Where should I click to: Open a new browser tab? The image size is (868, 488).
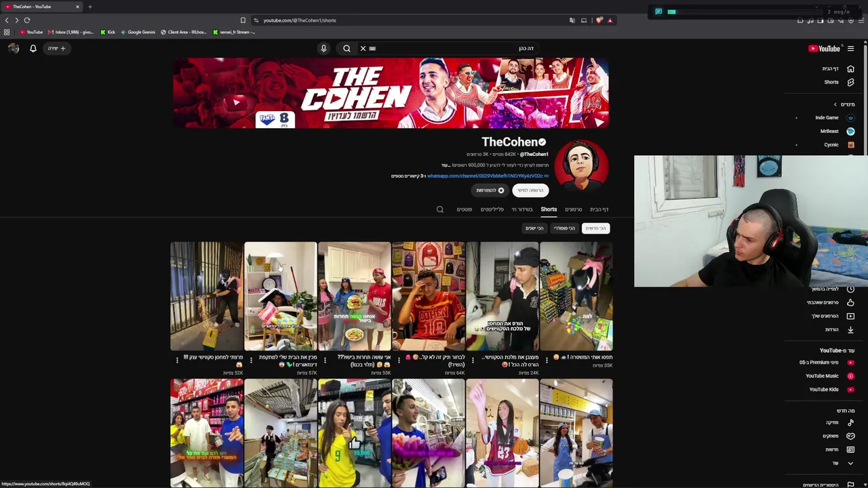pos(90,7)
